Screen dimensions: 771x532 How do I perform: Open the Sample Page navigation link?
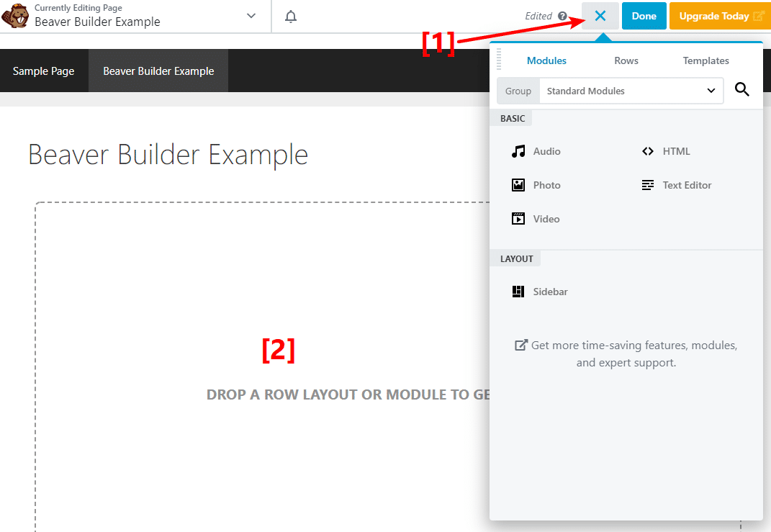43,71
